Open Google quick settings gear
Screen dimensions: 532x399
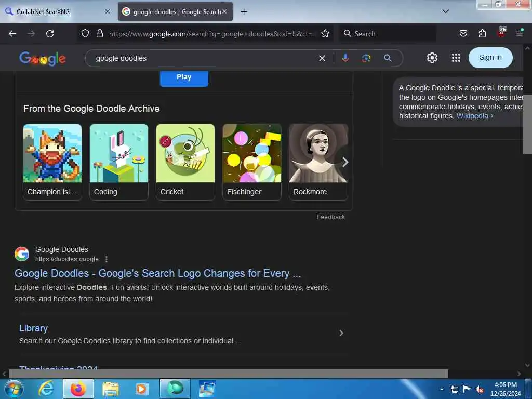tap(432, 58)
